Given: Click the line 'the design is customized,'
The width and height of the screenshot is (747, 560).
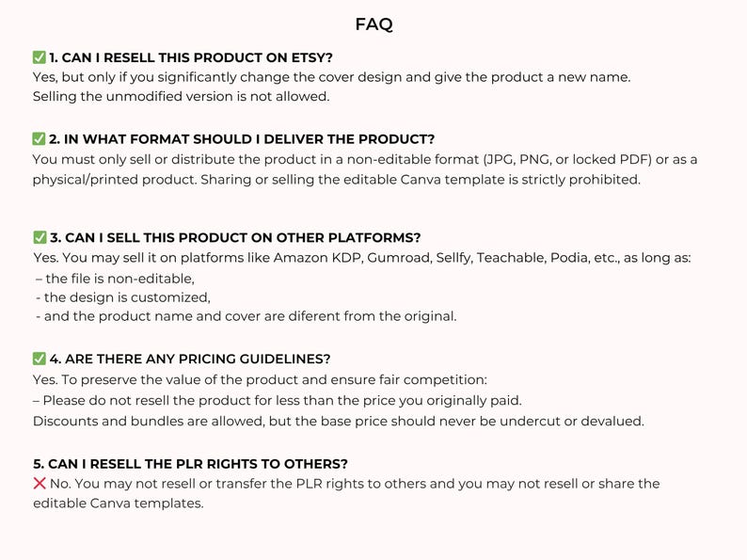Looking at the screenshot, I should [123, 297].
